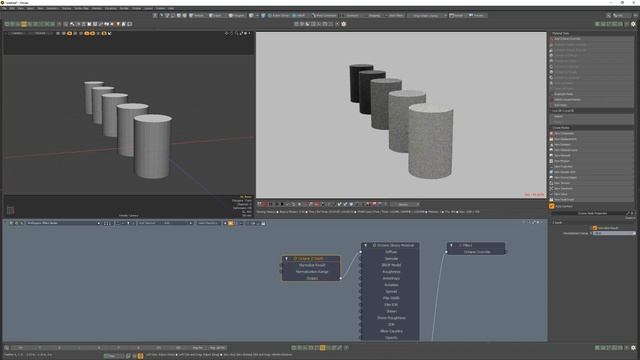Select the Allow Caustics row
Image resolution: width=640 pixels, height=360 pixels.
click(x=391, y=331)
